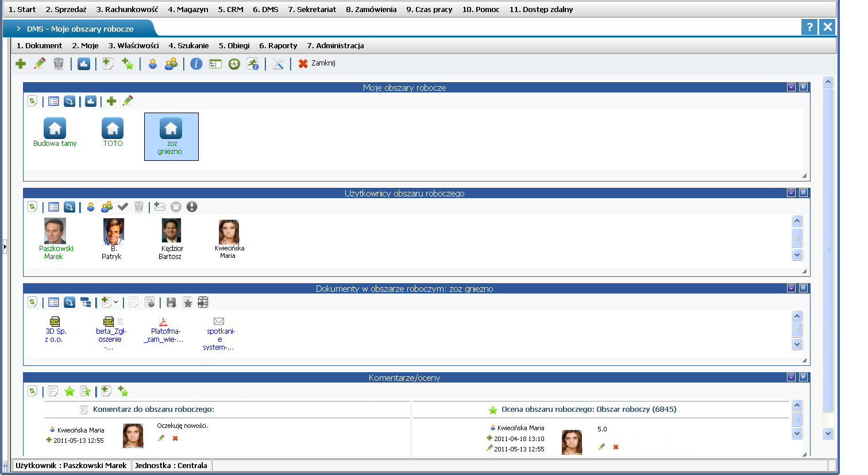
Task: Delete the 5.0 rating with red X
Action: tap(616, 447)
